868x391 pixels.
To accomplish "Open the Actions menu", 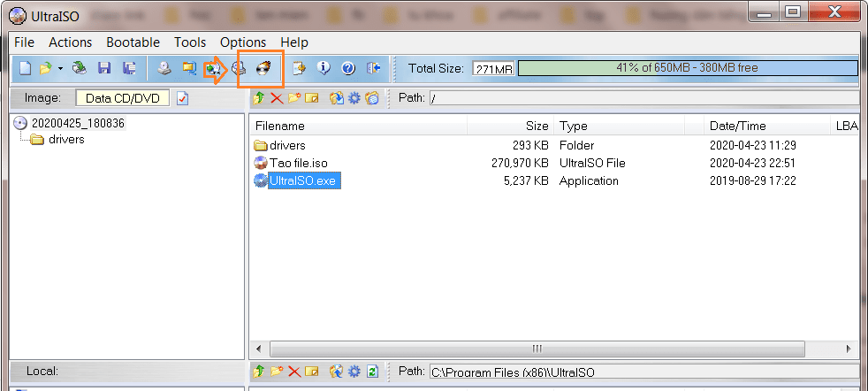I will tap(71, 42).
